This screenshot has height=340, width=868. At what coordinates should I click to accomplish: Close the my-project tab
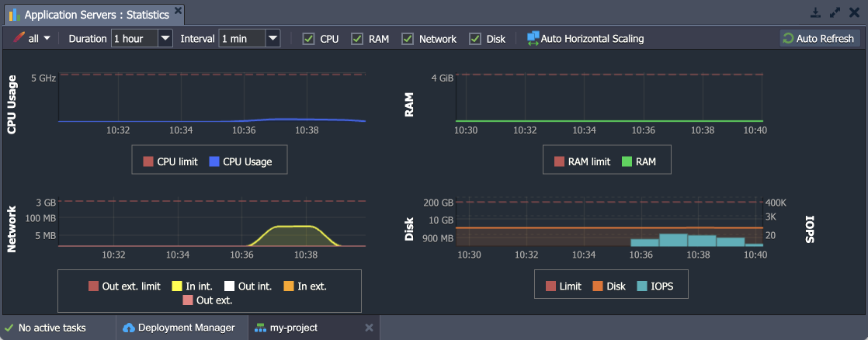370,328
